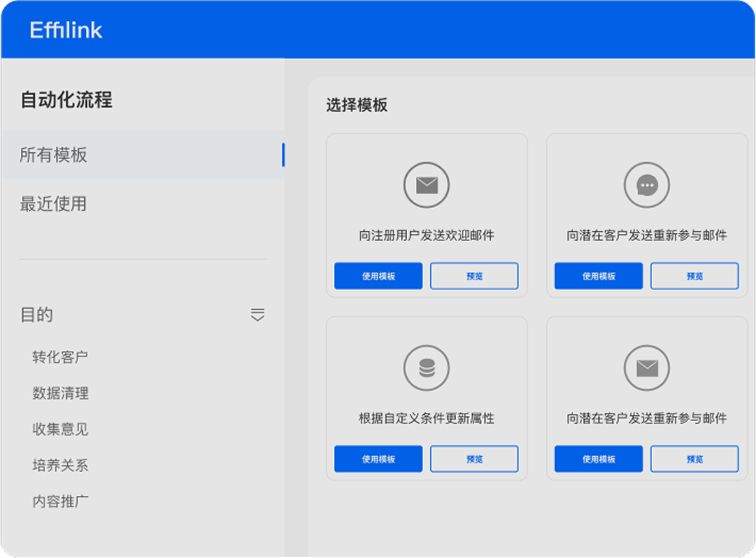Switch to the 最近使用 tab
This screenshot has width=756, height=558.
point(53,204)
